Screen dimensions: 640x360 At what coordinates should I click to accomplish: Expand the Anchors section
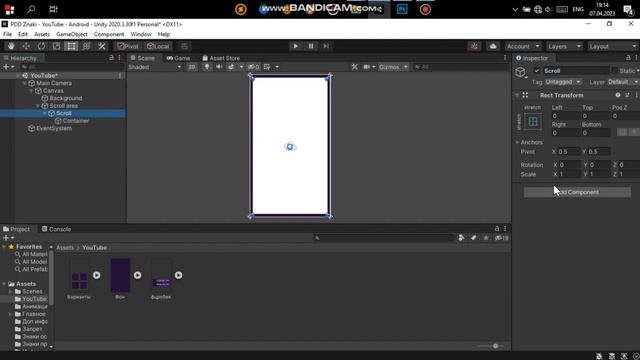click(517, 142)
